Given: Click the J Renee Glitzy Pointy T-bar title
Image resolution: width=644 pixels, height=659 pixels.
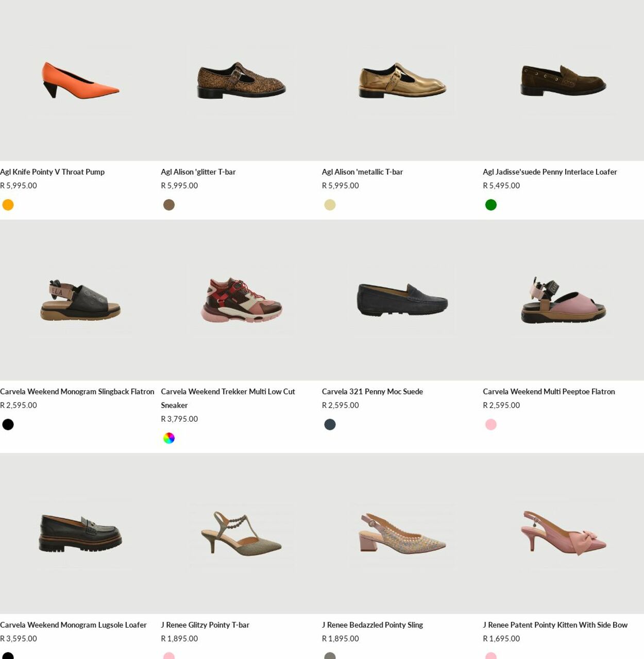Looking at the screenshot, I should [205, 625].
